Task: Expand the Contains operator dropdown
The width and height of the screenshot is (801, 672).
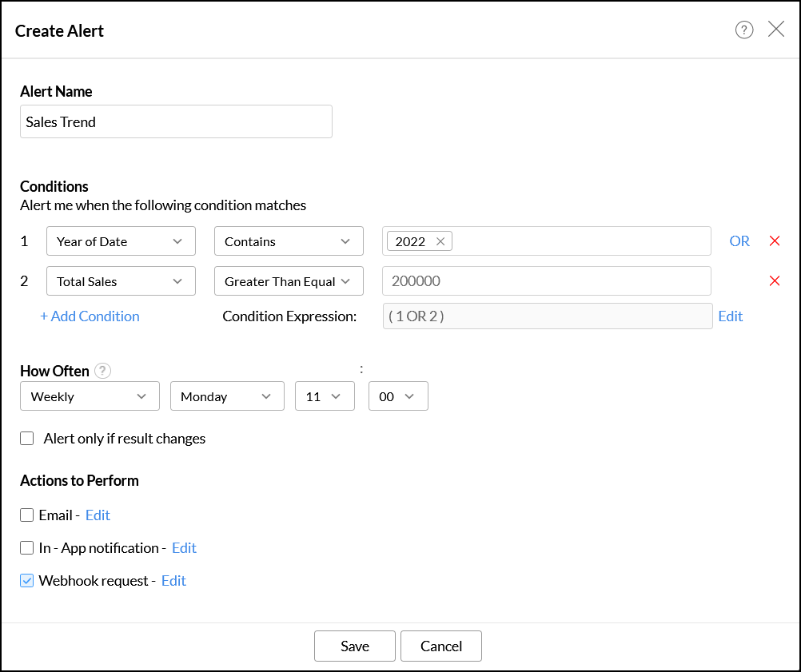Action: pos(288,241)
